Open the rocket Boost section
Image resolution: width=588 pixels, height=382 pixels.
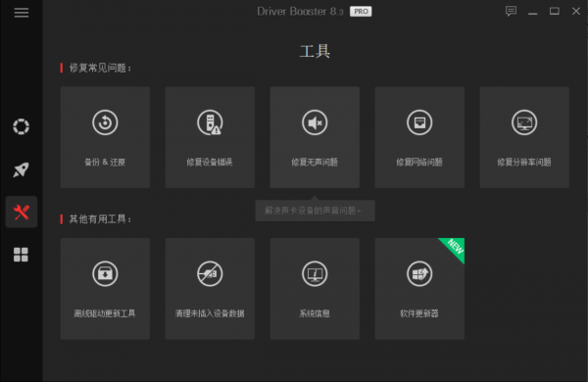point(21,169)
